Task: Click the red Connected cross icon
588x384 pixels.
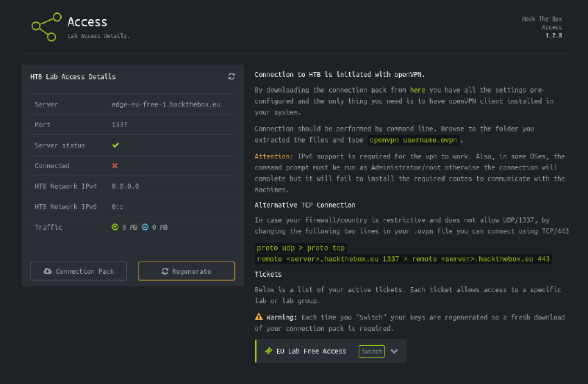Action: 115,166
